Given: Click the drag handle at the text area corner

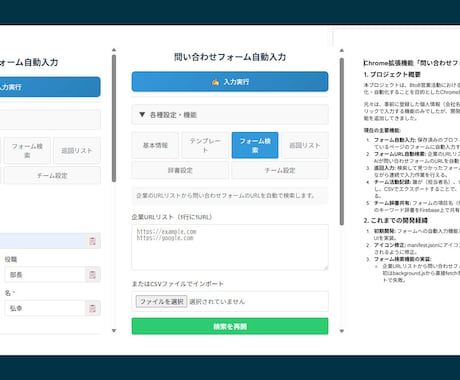Looking at the screenshot, I should point(326,267).
